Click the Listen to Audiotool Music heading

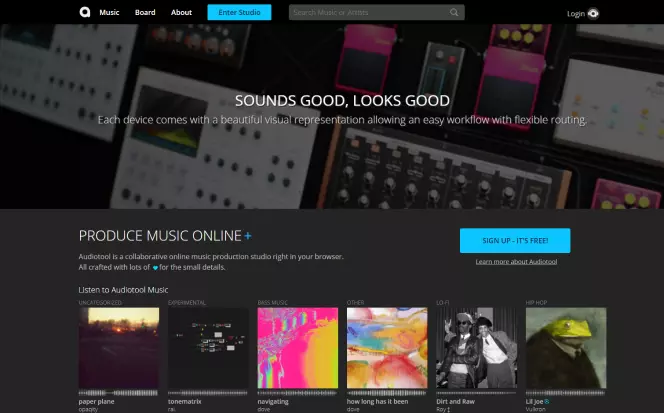(123, 290)
